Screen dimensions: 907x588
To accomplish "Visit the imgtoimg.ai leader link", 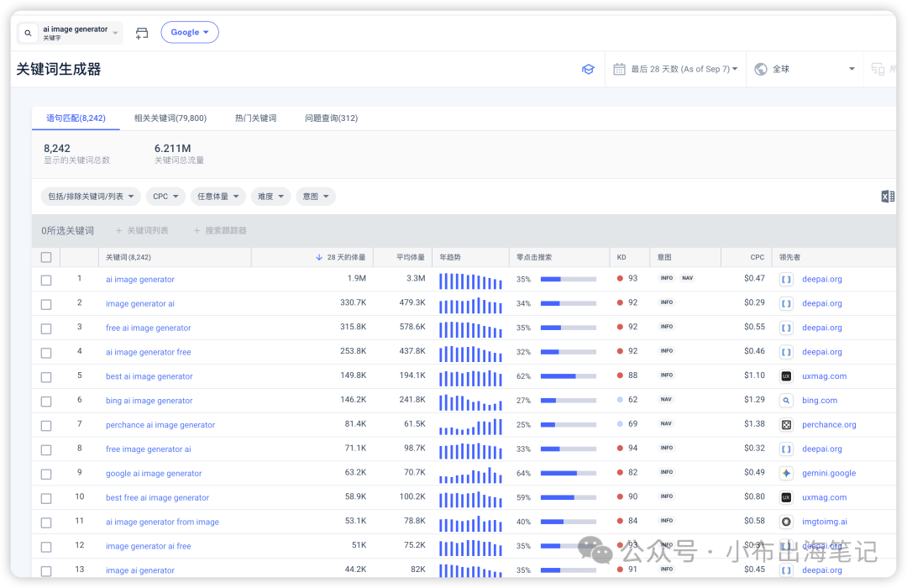I will click(x=824, y=522).
